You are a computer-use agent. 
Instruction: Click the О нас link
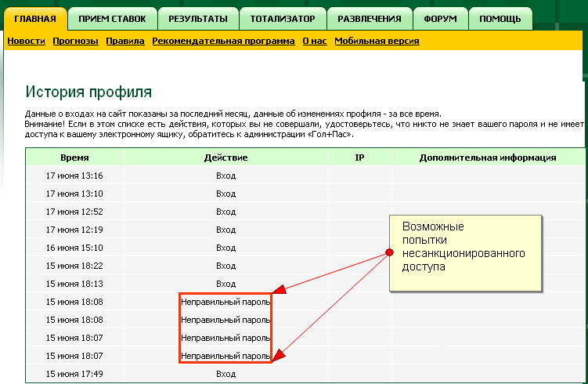314,41
